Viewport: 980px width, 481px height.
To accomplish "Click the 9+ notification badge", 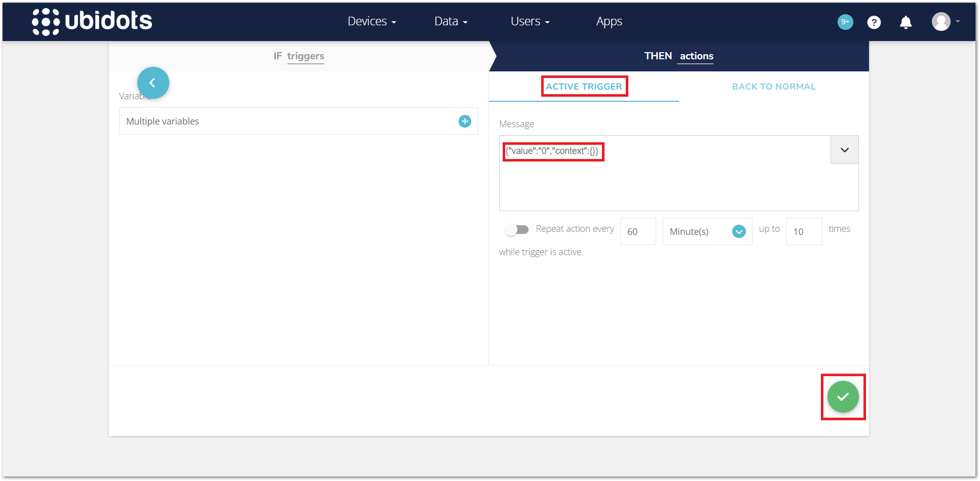I will pyautogui.click(x=845, y=22).
